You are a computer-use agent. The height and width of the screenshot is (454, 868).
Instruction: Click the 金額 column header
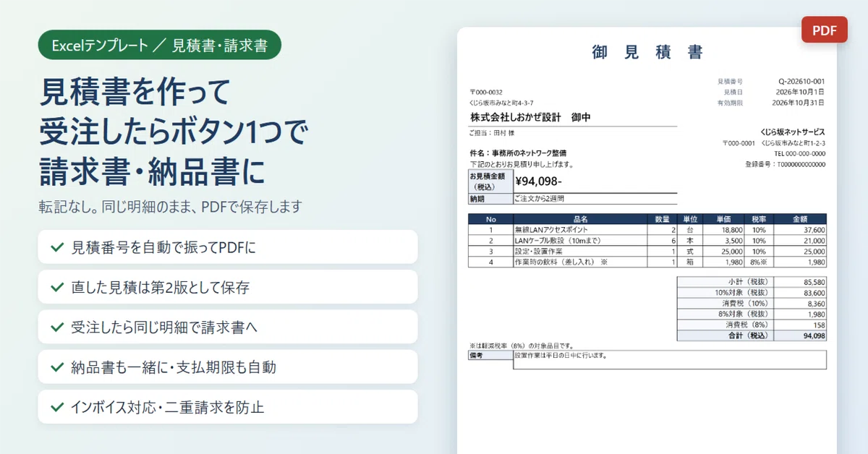click(800, 219)
